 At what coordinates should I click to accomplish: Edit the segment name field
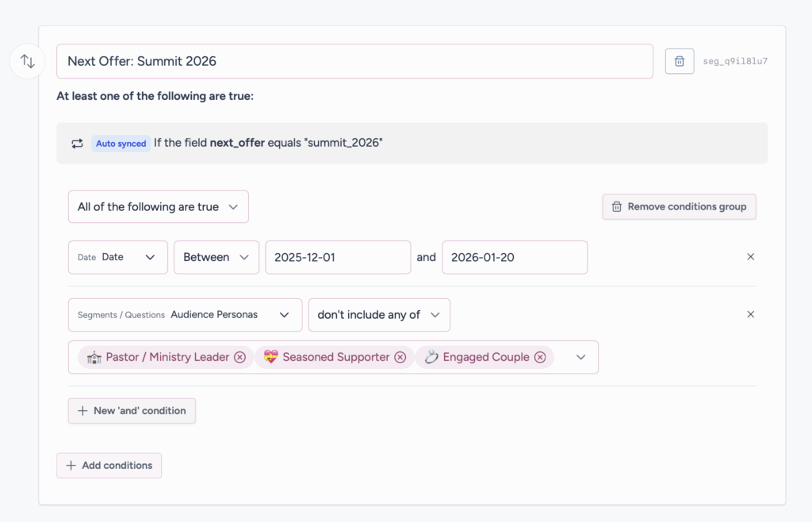pyautogui.click(x=354, y=61)
